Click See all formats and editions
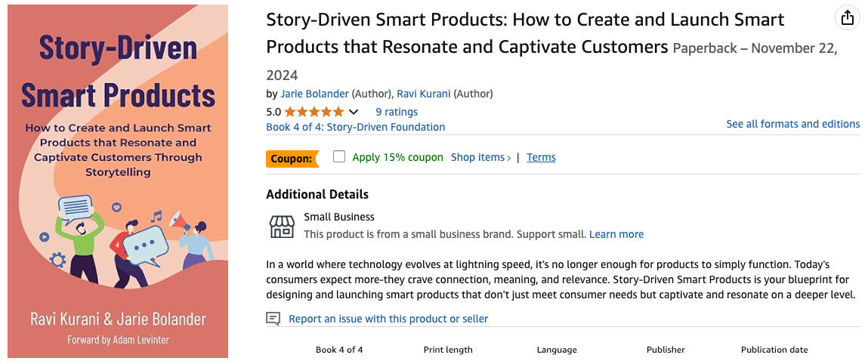The image size is (868, 364). (792, 124)
